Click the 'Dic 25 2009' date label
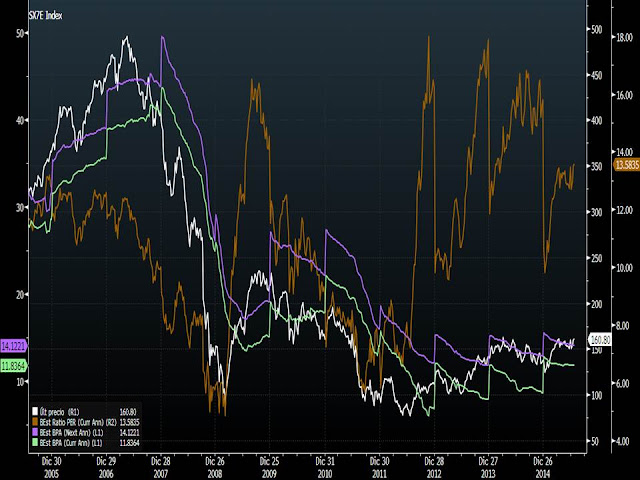Image resolution: width=640 pixels, height=480 pixels. point(269,467)
